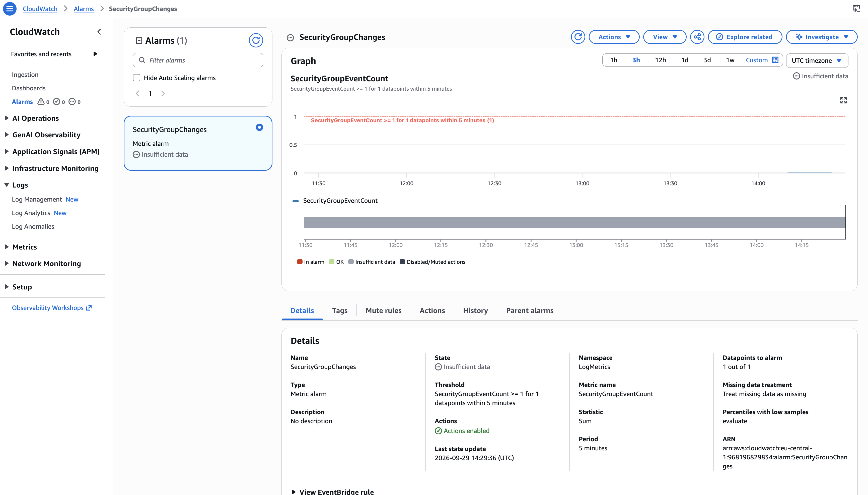Click the SecurityGroupEventCount legend swatch
The height and width of the screenshot is (495, 868).
pos(296,201)
